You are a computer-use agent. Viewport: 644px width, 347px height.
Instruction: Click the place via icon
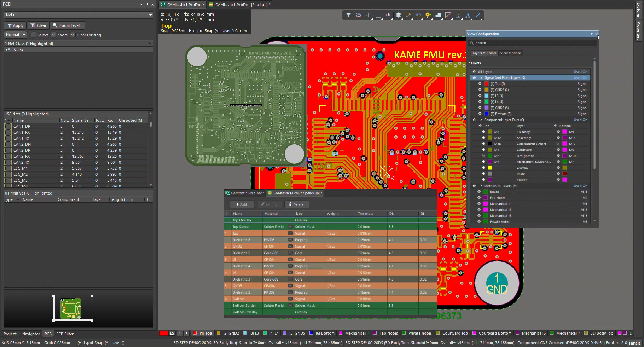click(428, 15)
